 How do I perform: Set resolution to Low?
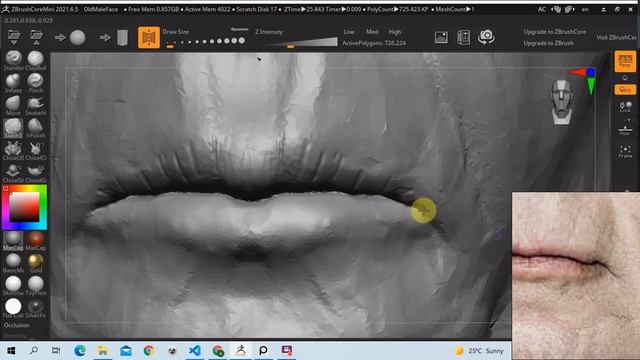click(349, 32)
